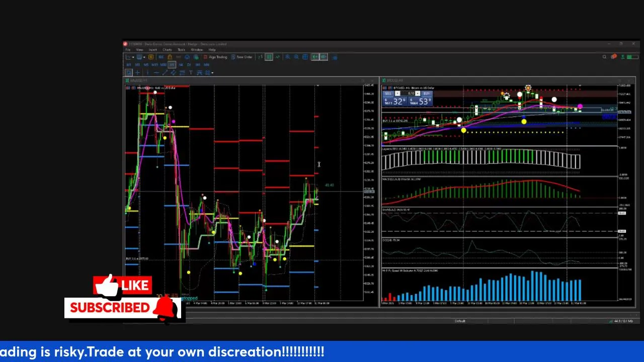644x362 pixels.
Task: Open the Tools menu
Action: (x=181, y=50)
